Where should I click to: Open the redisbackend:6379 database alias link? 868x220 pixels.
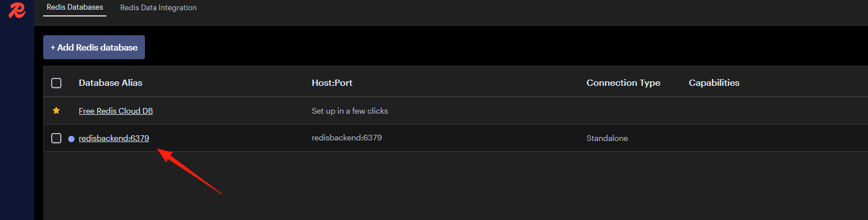[x=114, y=138]
